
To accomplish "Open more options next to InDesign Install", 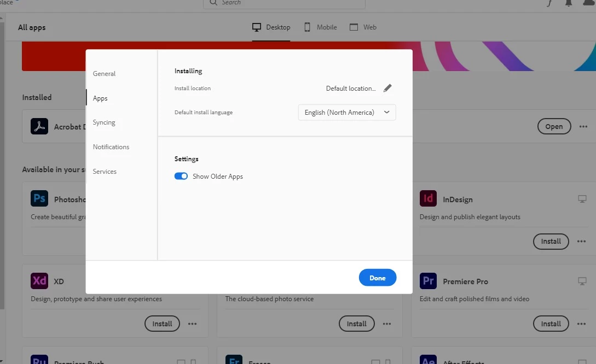I will pyautogui.click(x=582, y=242).
